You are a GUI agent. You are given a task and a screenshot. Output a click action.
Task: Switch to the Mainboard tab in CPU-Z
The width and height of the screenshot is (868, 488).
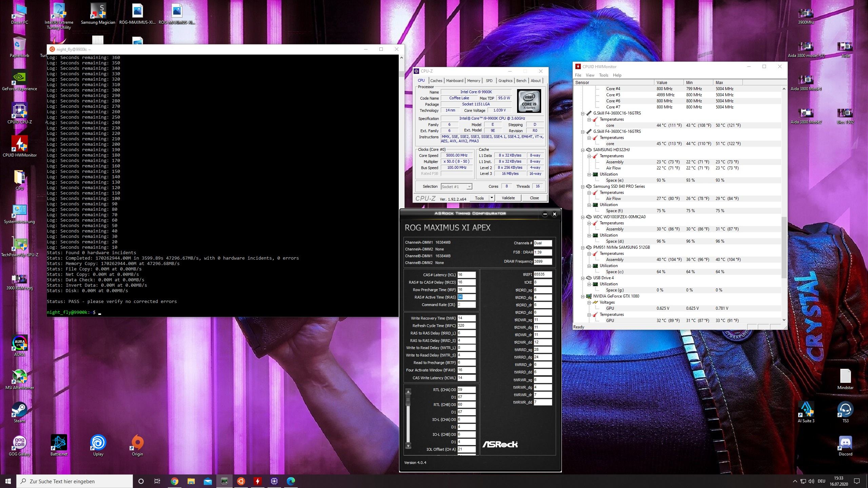454,81
